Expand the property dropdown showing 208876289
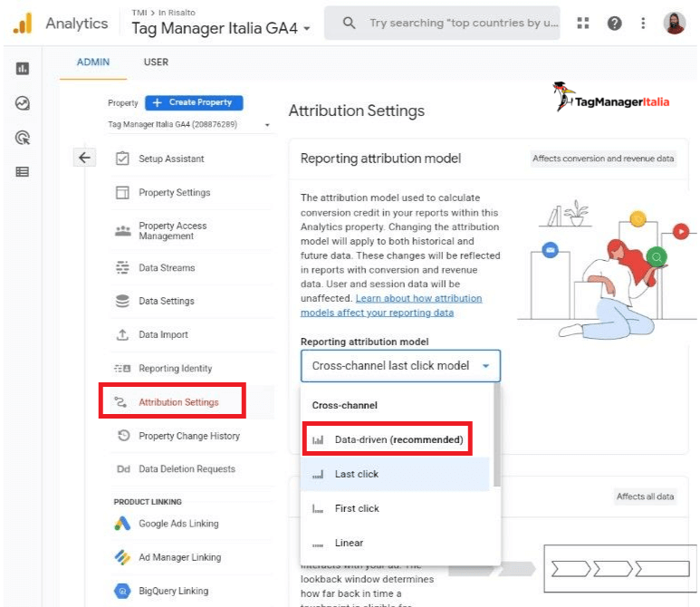The height and width of the screenshot is (607, 700). coord(189,124)
